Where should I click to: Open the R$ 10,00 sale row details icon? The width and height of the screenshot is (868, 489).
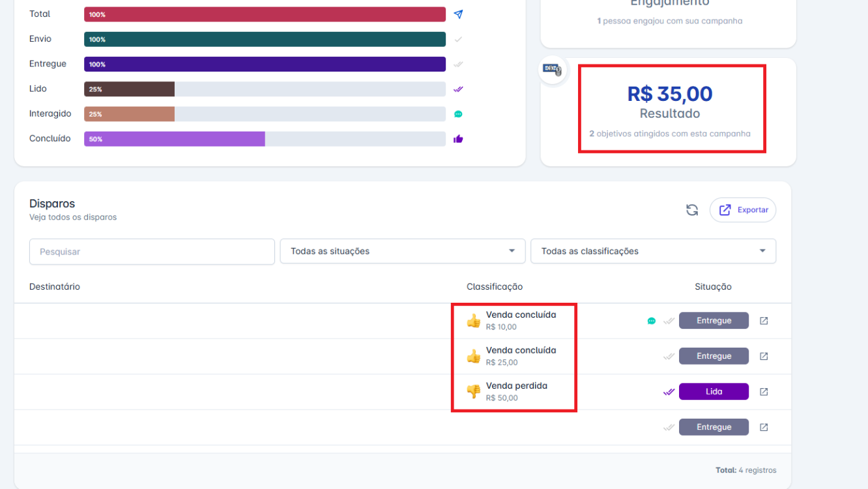[764, 321]
